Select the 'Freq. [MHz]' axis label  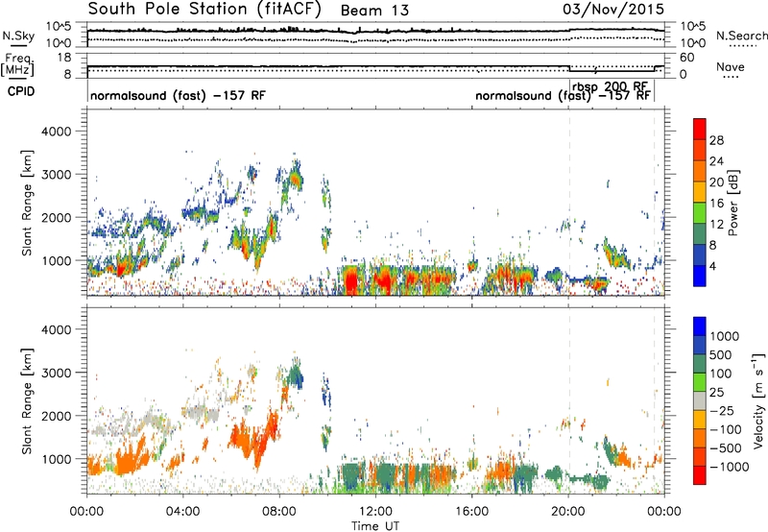tap(18, 65)
